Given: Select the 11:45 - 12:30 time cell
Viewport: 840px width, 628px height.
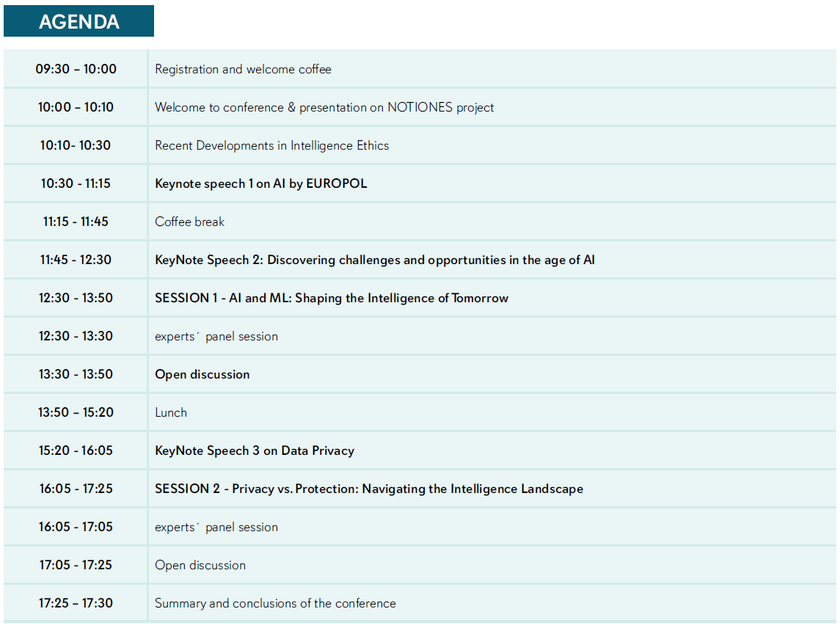Looking at the screenshot, I should 76,260.
